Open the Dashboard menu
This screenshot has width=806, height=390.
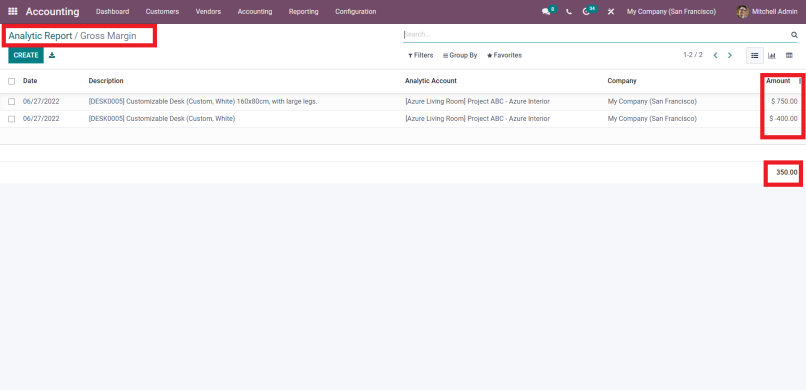point(113,11)
